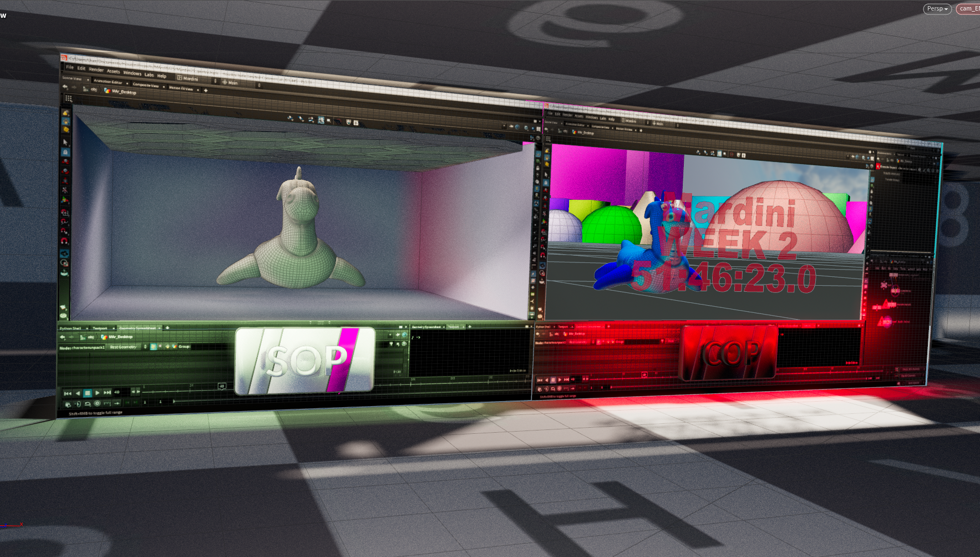Click current frame field showing 40, left window
The width and height of the screenshot is (980, 557).
click(120, 392)
